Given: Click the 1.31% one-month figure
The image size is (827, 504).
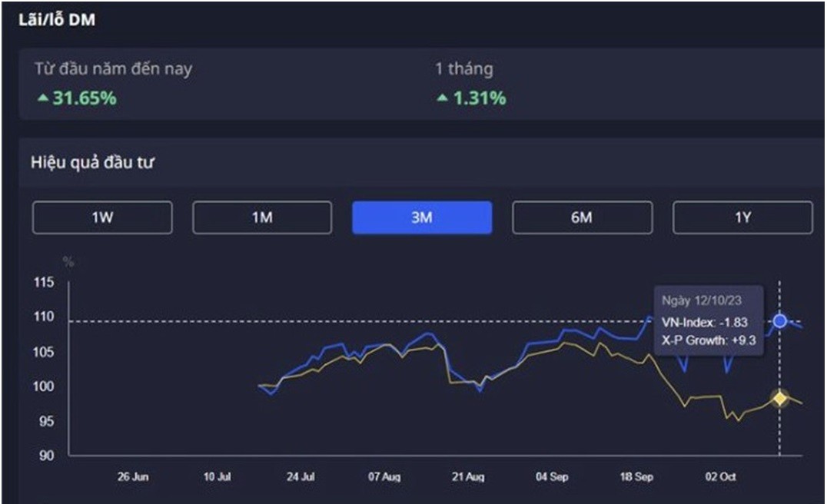Looking at the screenshot, I should click(x=478, y=98).
